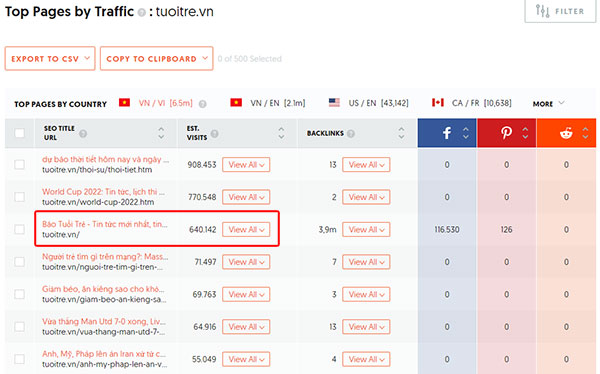Check the row for vua-thang-man-utd page
This screenshot has height=374, width=600.
20,327
